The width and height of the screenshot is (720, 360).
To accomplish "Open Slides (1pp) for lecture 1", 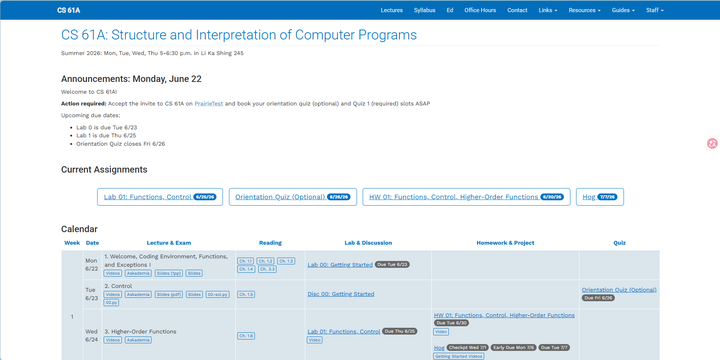I will pyautogui.click(x=169, y=273).
